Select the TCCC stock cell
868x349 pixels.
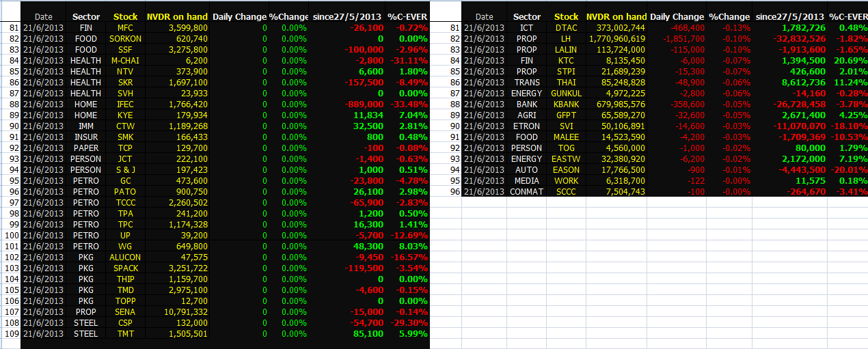point(125,203)
